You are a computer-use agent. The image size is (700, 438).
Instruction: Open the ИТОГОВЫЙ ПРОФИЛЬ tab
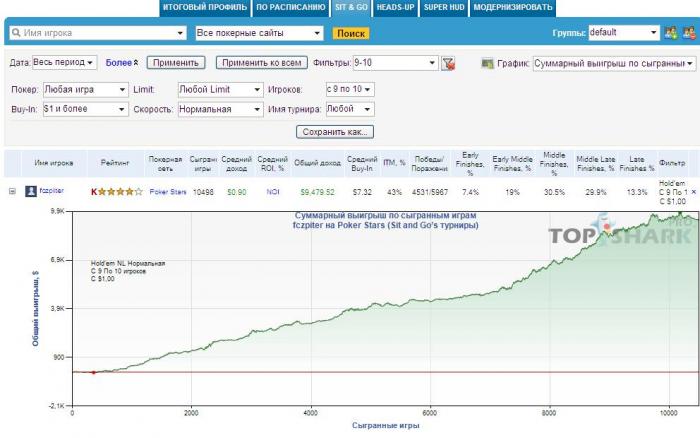pyautogui.click(x=205, y=8)
